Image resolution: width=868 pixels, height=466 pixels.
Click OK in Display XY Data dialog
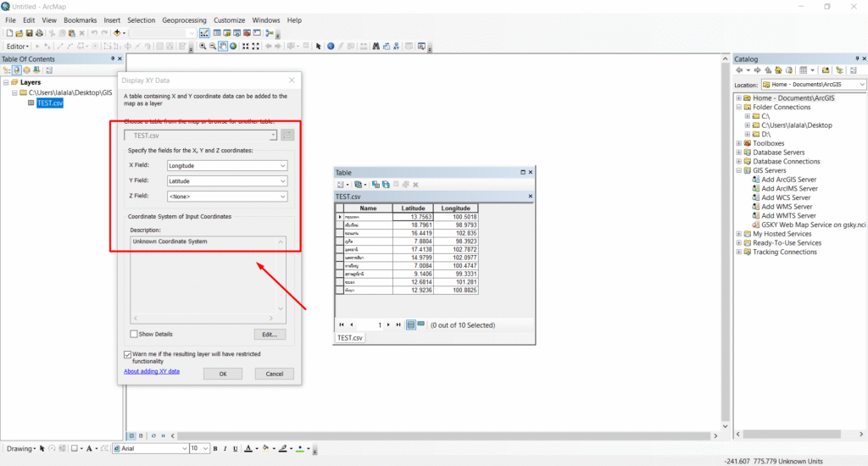(x=223, y=374)
